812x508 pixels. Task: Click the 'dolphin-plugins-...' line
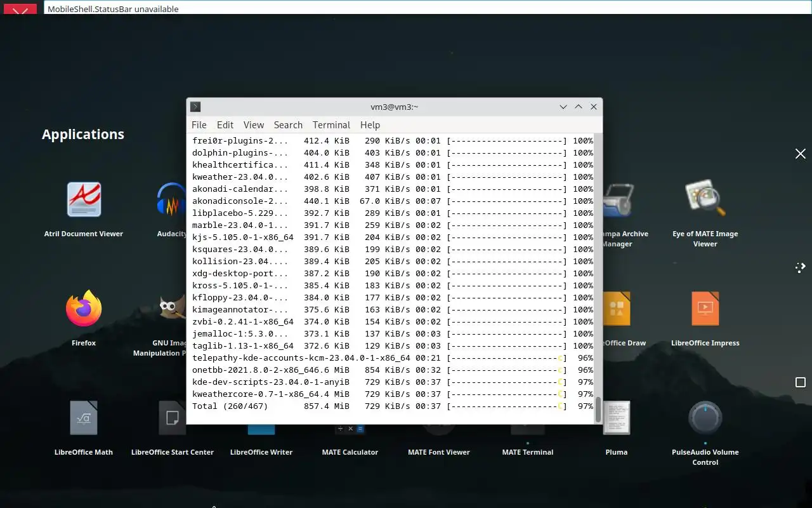pyautogui.click(x=393, y=153)
